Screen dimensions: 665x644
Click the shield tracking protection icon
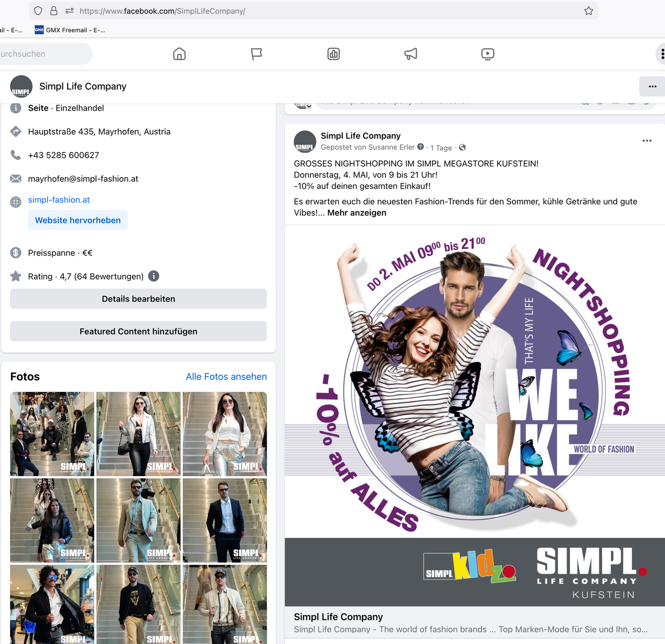38,11
